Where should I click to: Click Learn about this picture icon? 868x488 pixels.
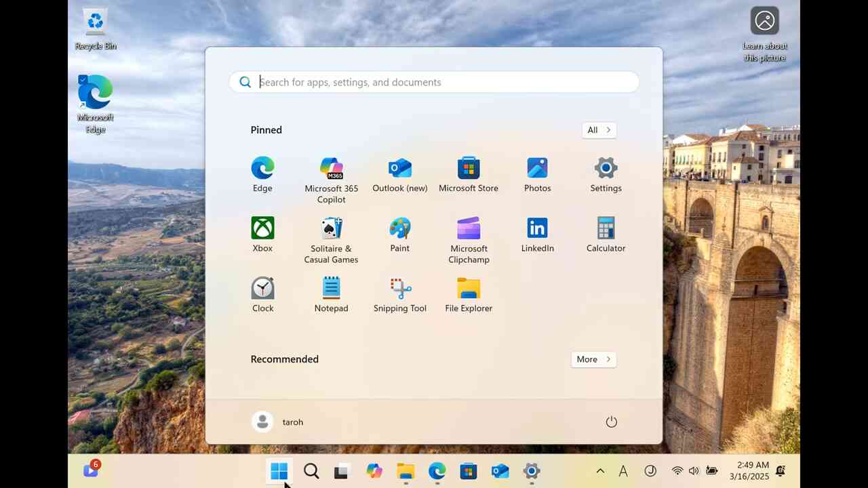coord(765,34)
